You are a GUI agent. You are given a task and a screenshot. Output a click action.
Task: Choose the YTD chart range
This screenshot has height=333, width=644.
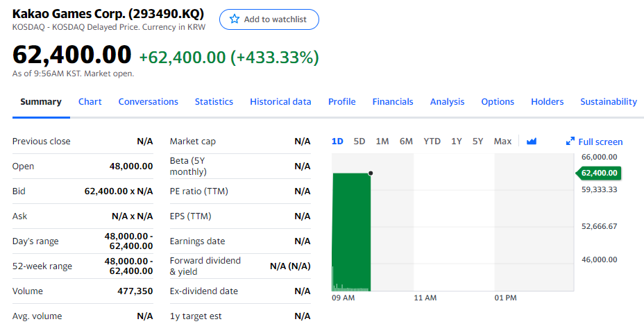pyautogui.click(x=432, y=142)
